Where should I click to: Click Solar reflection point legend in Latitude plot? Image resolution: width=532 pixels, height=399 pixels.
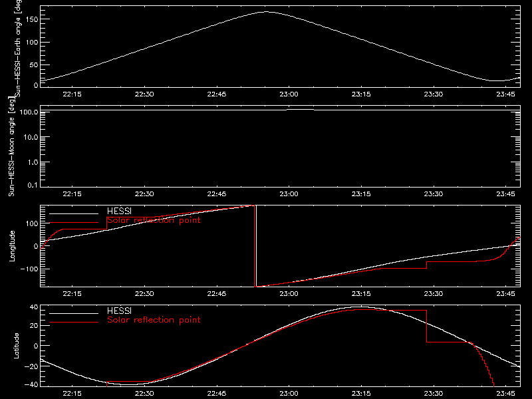[154, 320]
